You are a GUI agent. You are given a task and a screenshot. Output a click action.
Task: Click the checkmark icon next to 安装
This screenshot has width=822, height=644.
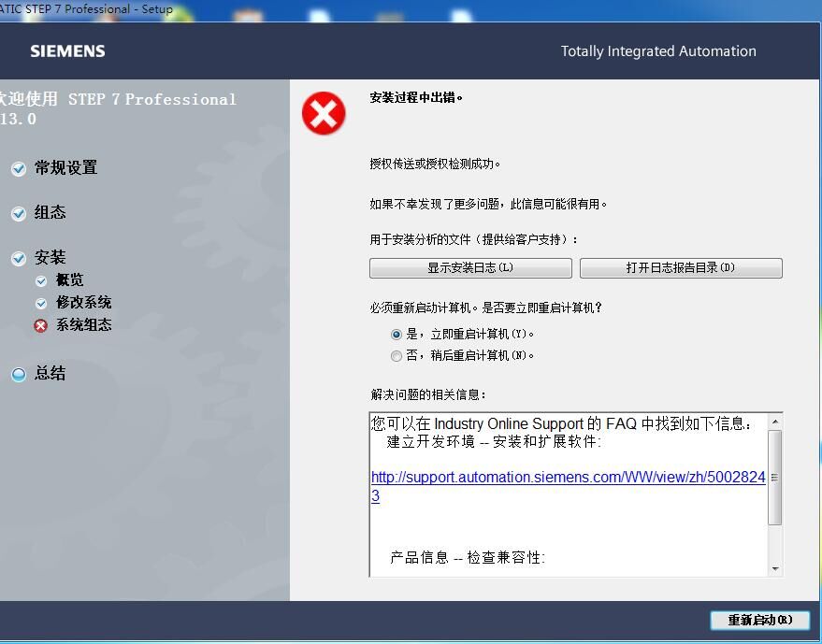coord(19,258)
